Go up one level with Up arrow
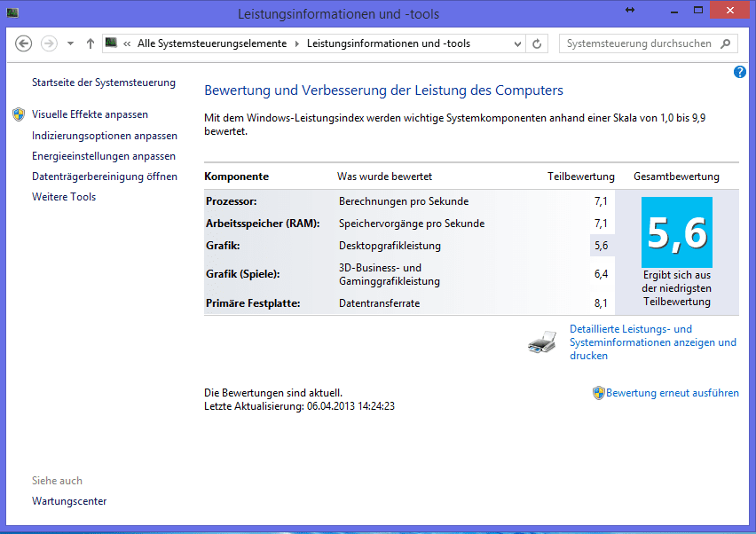 [x=91, y=43]
